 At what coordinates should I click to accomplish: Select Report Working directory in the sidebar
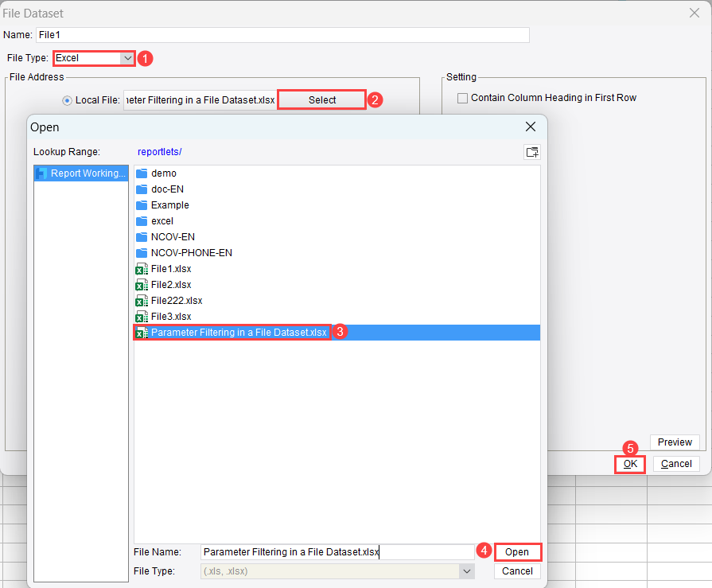coord(81,173)
